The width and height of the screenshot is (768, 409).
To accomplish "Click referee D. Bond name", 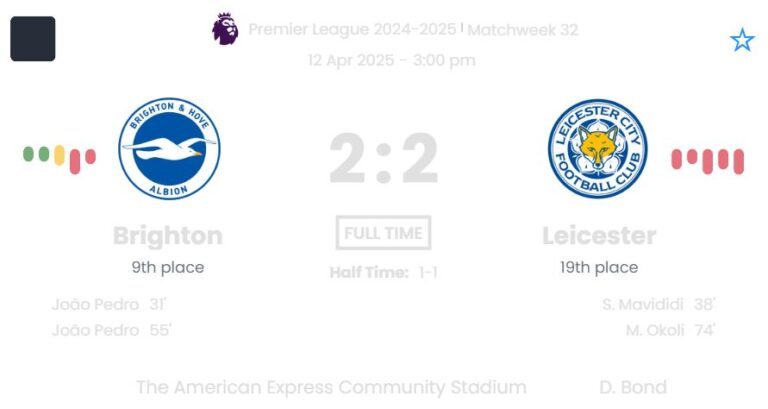I will [633, 387].
